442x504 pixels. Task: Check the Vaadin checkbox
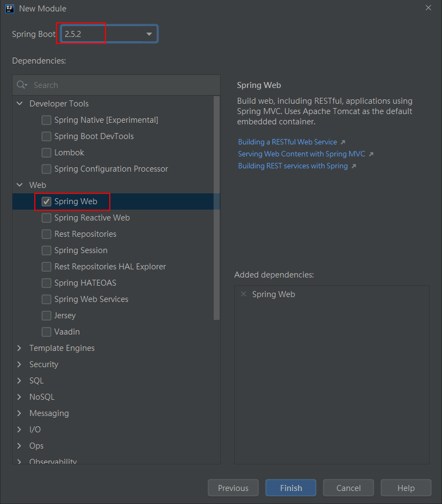pos(46,332)
